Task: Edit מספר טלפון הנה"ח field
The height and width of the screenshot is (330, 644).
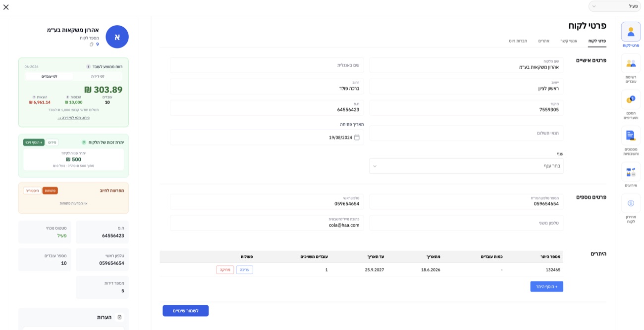Action: click(466, 201)
